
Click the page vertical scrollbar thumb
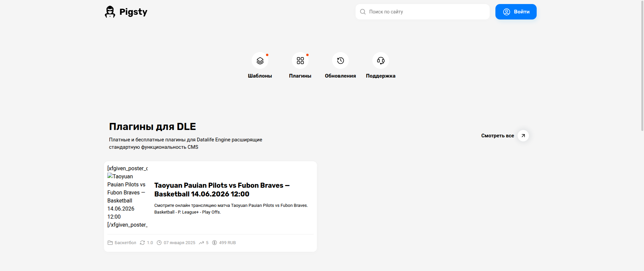click(642, 65)
